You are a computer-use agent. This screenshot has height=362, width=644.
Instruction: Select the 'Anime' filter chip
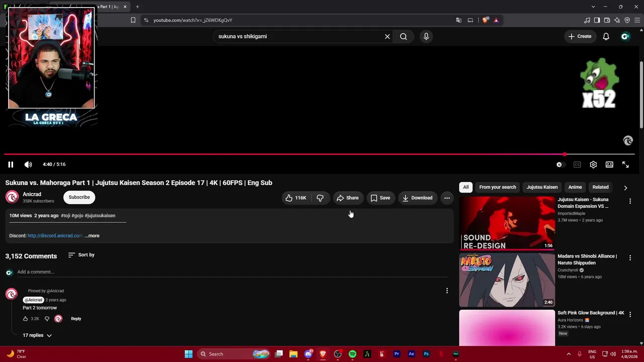click(575, 187)
